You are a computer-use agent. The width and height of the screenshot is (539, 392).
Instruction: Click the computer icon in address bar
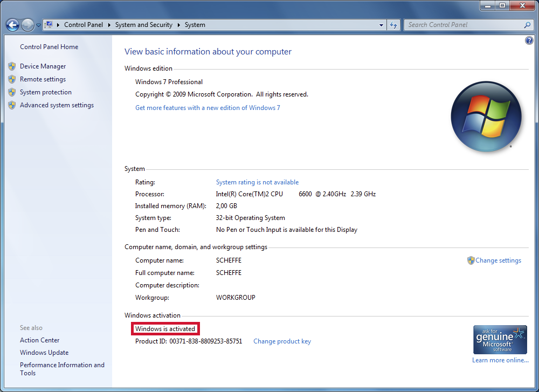coord(49,25)
